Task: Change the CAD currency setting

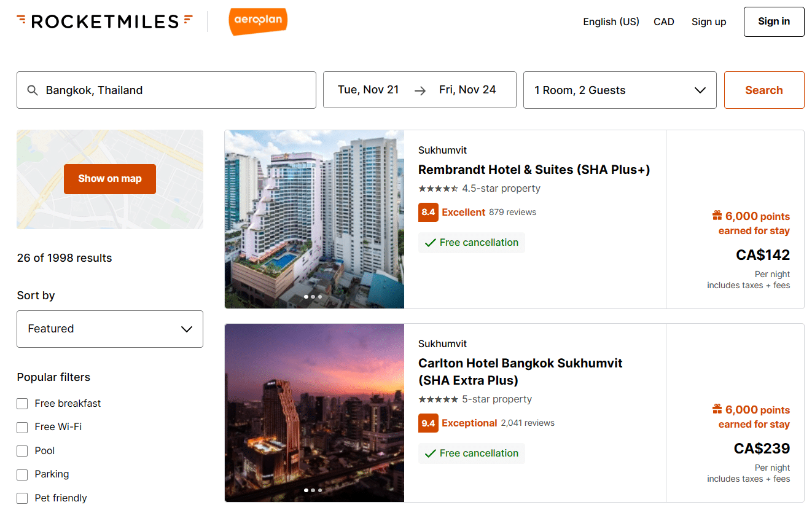Action: click(x=664, y=22)
